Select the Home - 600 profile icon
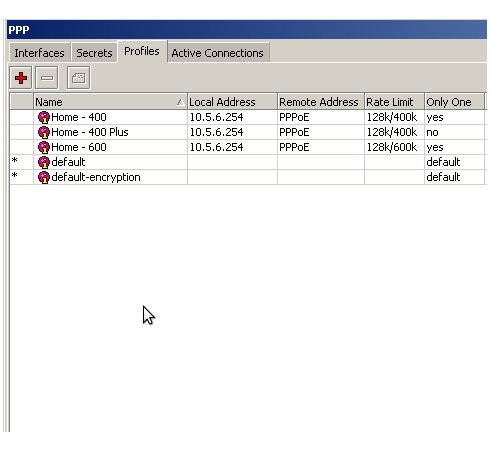 pyautogui.click(x=44, y=147)
